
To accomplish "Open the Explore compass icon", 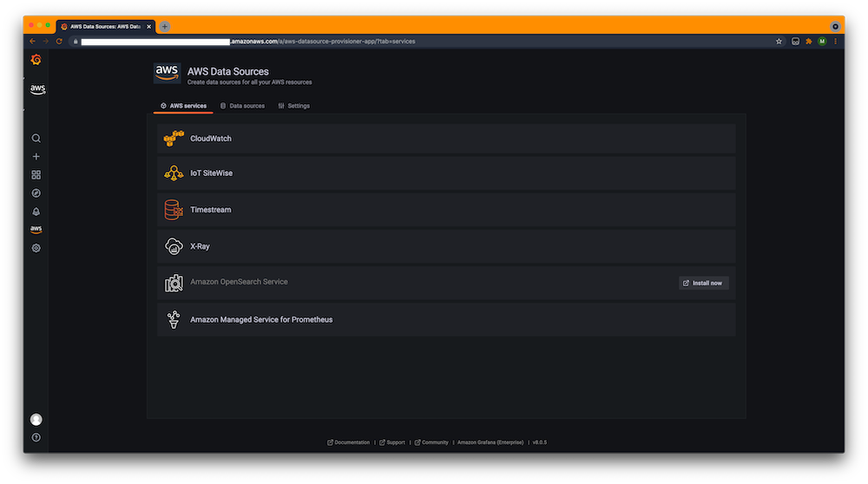I will (36, 193).
